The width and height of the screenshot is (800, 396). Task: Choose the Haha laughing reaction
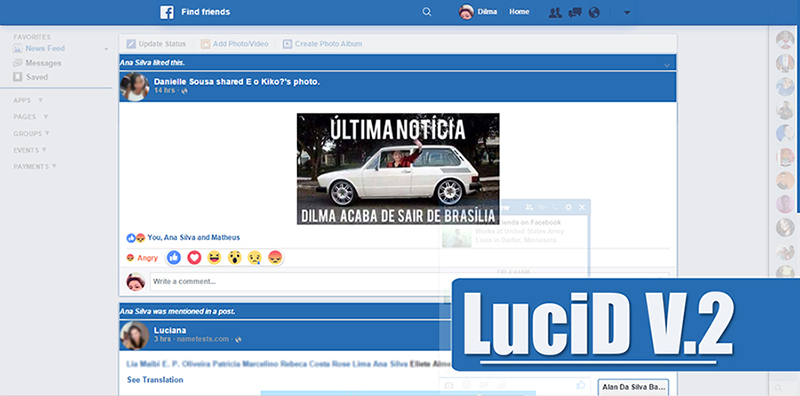214,258
